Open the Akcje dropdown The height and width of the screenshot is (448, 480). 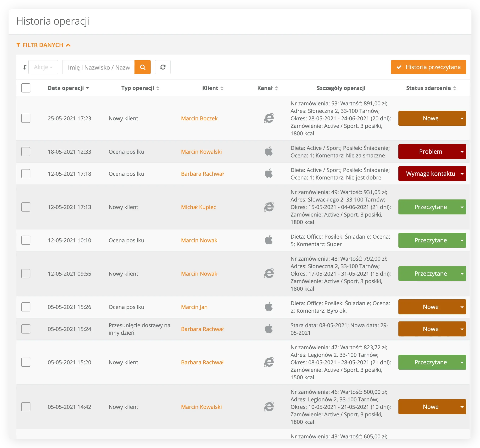pyautogui.click(x=43, y=67)
